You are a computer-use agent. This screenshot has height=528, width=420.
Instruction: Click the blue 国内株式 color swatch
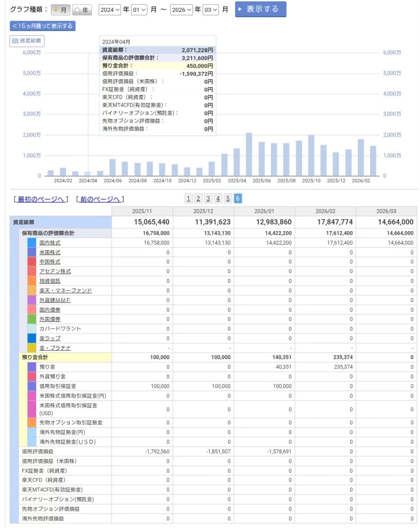[x=32, y=243]
